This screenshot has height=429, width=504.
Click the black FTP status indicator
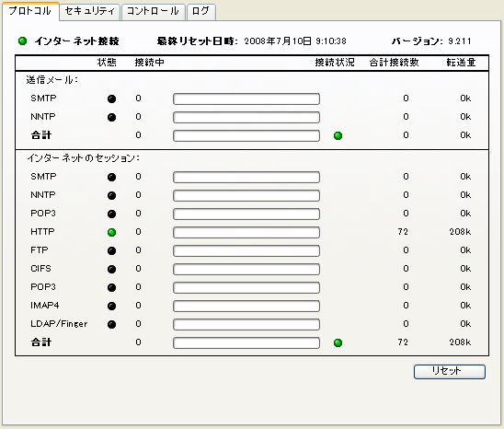click(x=111, y=250)
